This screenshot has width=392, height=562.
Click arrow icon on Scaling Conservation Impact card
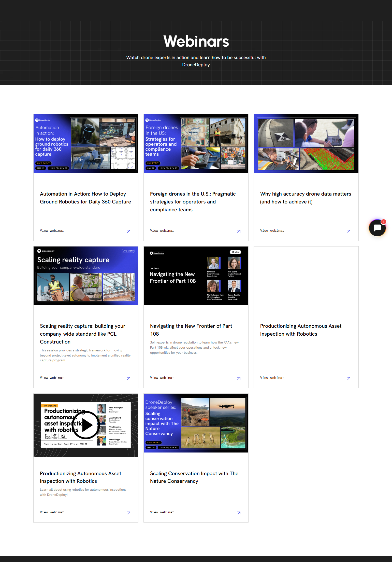pos(239,513)
